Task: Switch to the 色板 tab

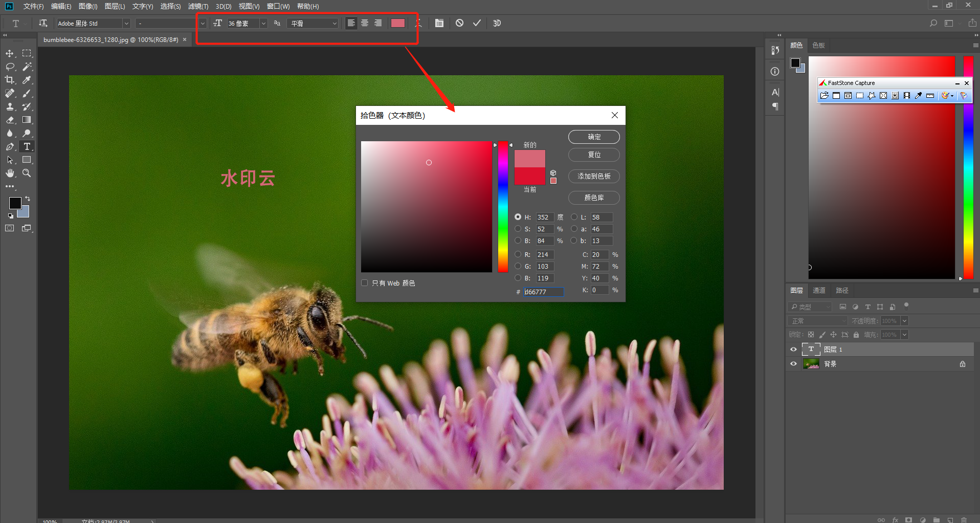Action: pyautogui.click(x=818, y=46)
